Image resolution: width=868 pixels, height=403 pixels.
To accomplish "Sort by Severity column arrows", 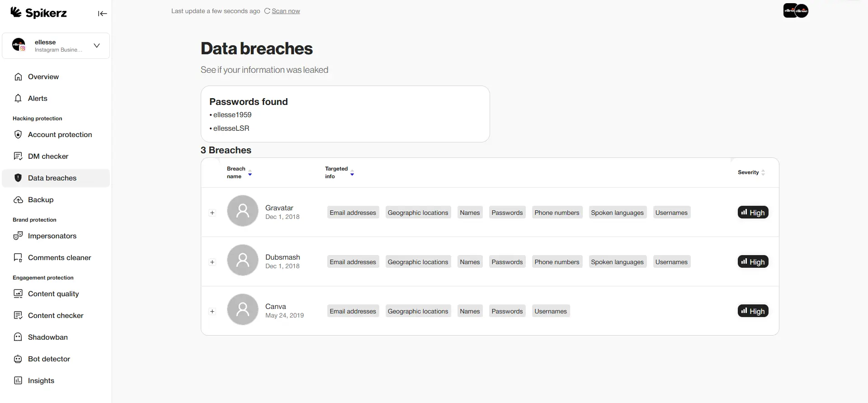I will 763,172.
